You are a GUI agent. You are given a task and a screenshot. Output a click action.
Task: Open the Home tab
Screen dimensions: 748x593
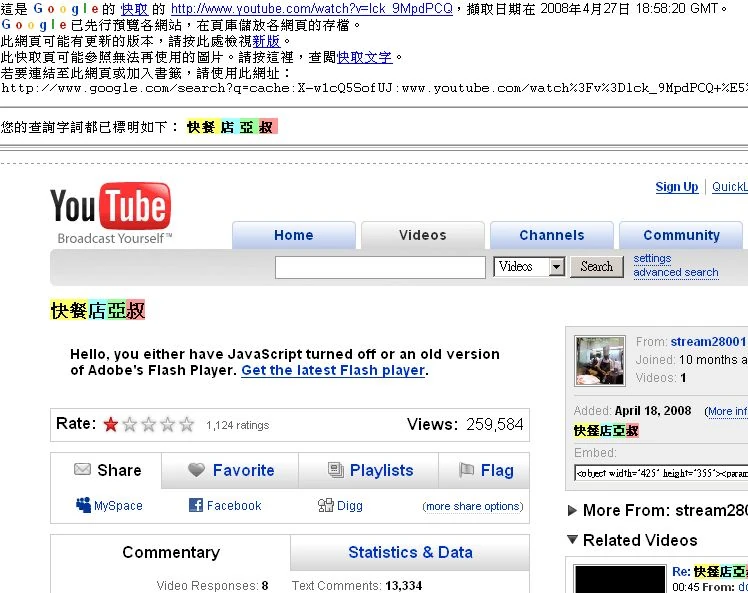pos(294,235)
